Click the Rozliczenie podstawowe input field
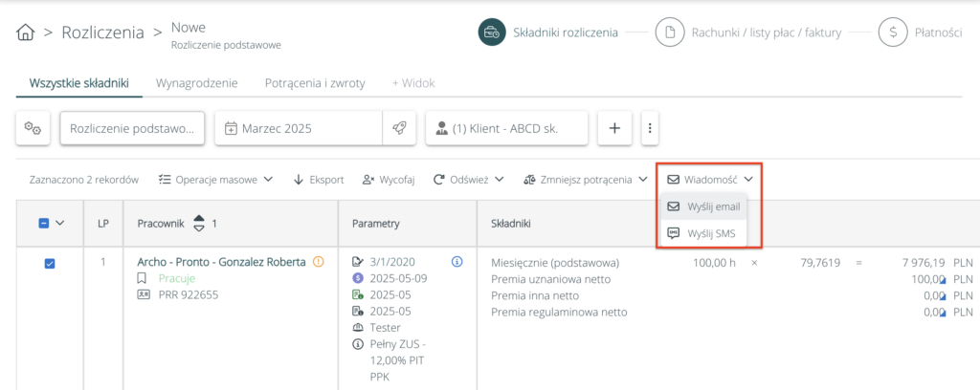 point(132,128)
